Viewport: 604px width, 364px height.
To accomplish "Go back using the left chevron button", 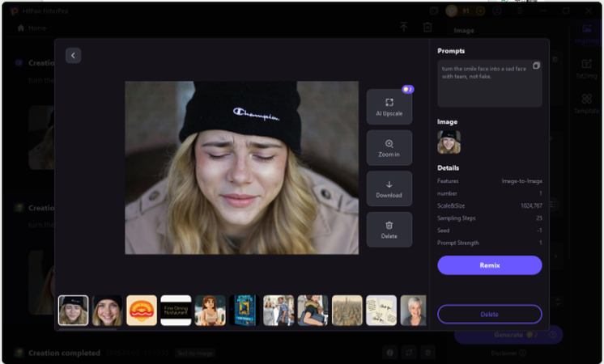I will coord(73,55).
